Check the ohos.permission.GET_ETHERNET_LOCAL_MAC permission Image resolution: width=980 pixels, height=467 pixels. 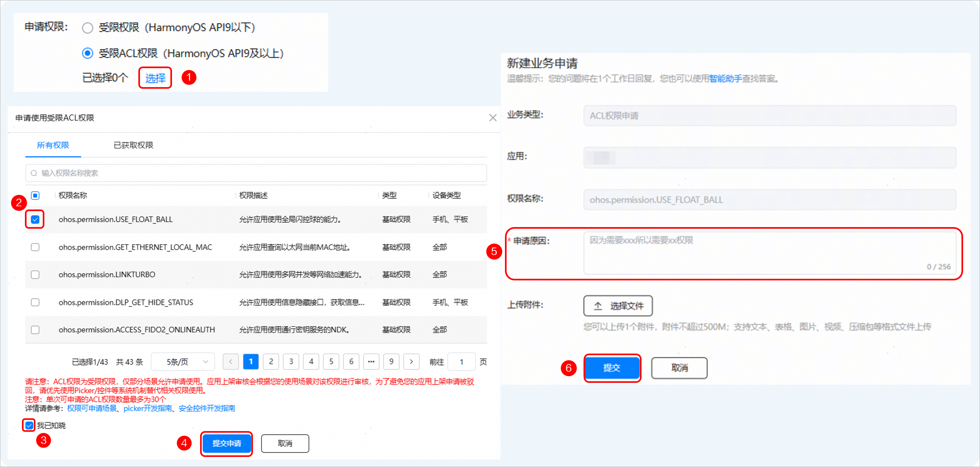point(35,247)
